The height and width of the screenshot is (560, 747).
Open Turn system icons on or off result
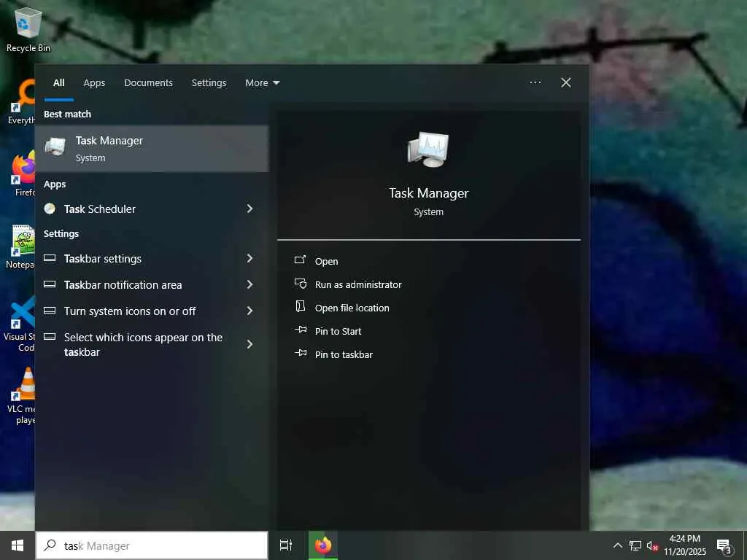152,311
